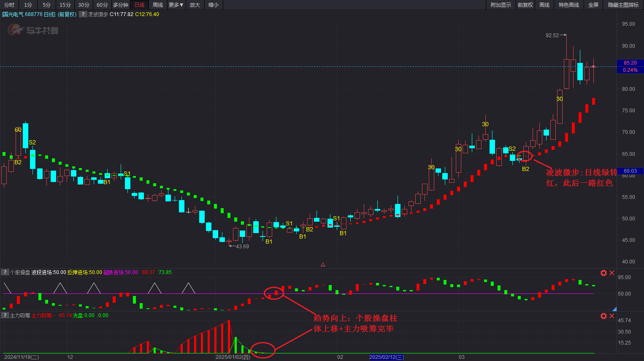The image size is (644, 361).
Task: Click the C12:76.40 indicator value
Action: (x=147, y=14)
